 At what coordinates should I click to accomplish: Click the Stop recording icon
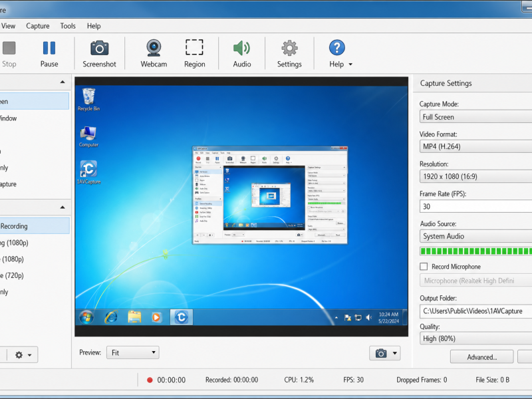tap(9, 48)
